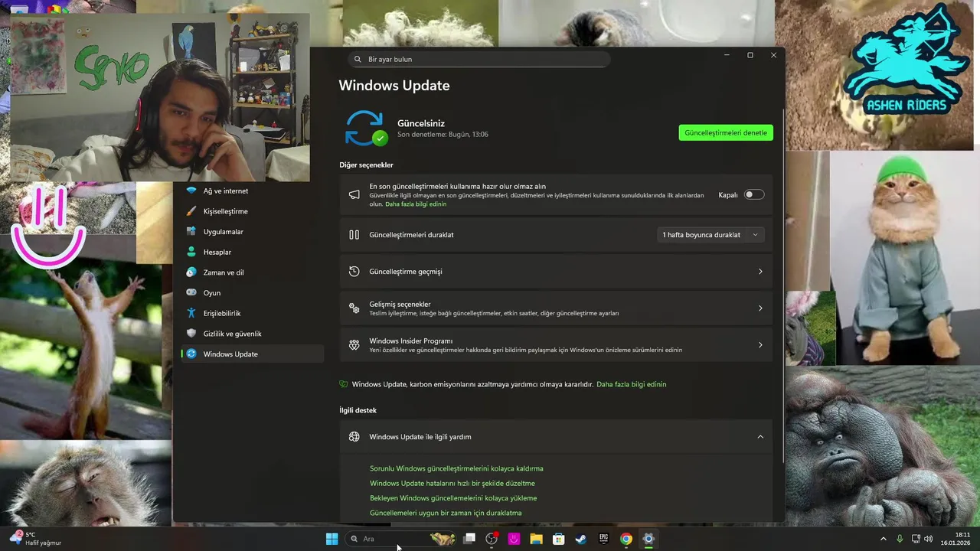Click the pause icon beside Güncelleştirmeleri duraklat
This screenshot has width=980, height=551.
(x=354, y=235)
